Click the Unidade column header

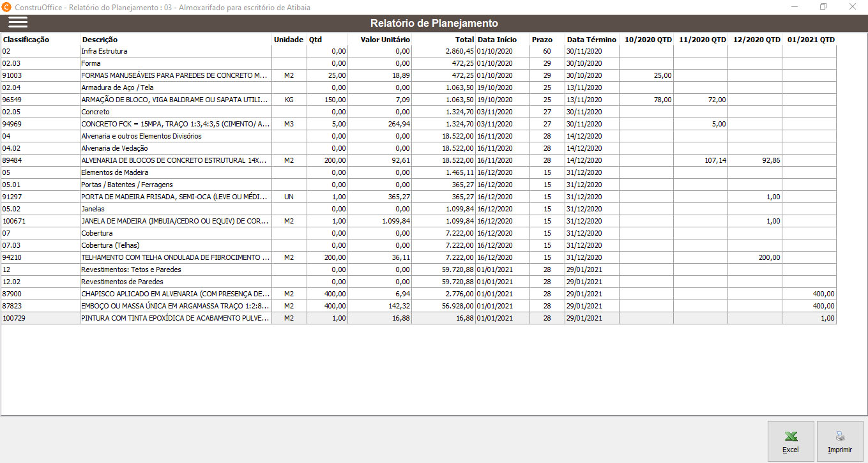pos(289,40)
